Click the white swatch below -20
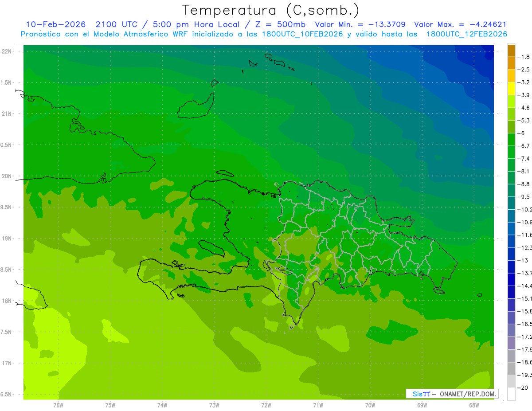This screenshot has width=532, height=411. (x=511, y=394)
